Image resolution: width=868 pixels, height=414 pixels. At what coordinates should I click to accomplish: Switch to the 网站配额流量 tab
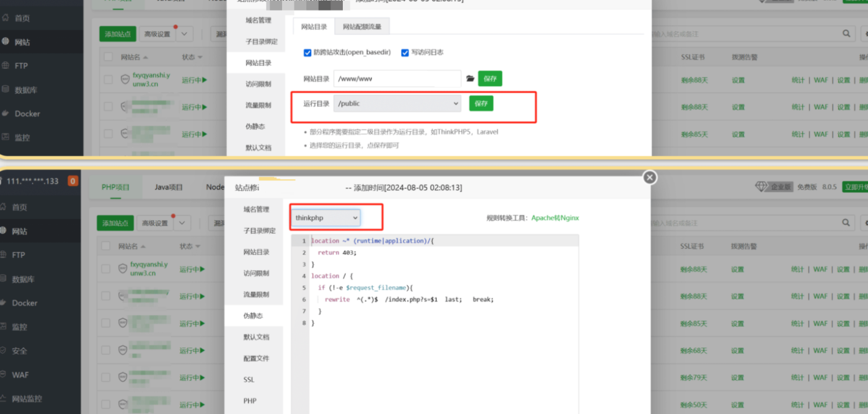tap(362, 27)
